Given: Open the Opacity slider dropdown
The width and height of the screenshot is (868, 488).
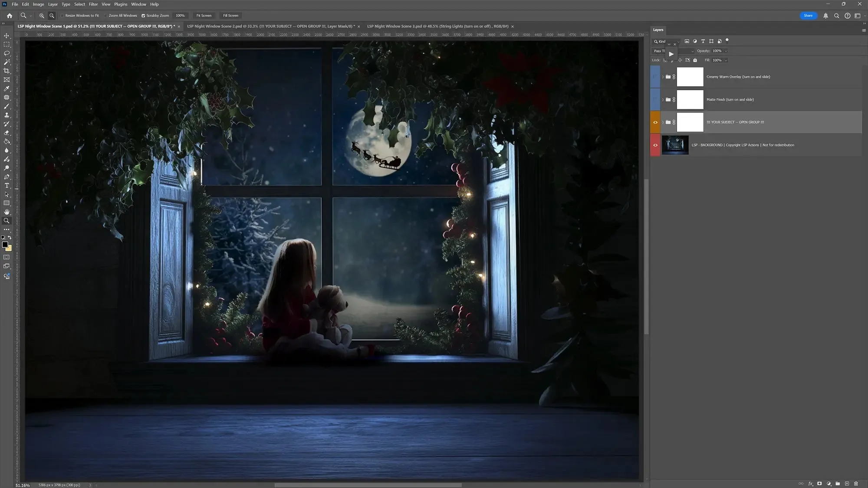Looking at the screenshot, I should 726,51.
